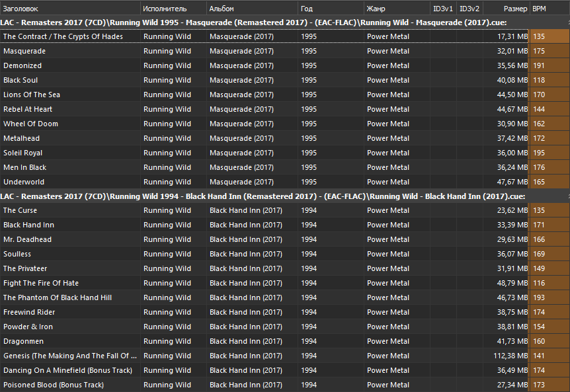Click Running Wild artist in Wheel Of Doom row
570x392 pixels.
167,124
